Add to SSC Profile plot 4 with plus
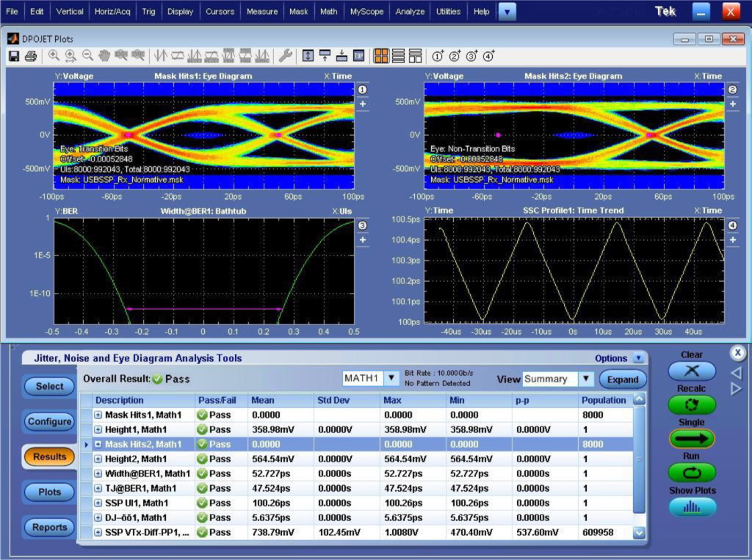Image resolution: width=752 pixels, height=560 pixels. (732, 240)
